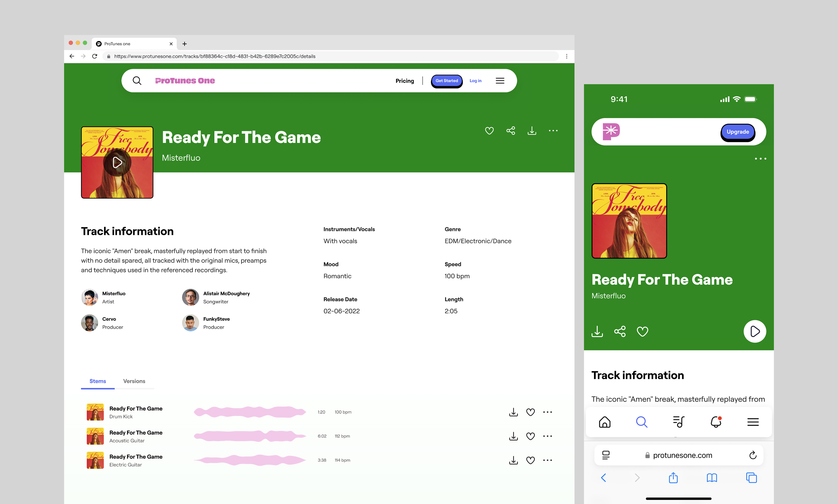This screenshot has height=504, width=838.
Task: Click the Drum Kick waveform
Action: tap(250, 412)
